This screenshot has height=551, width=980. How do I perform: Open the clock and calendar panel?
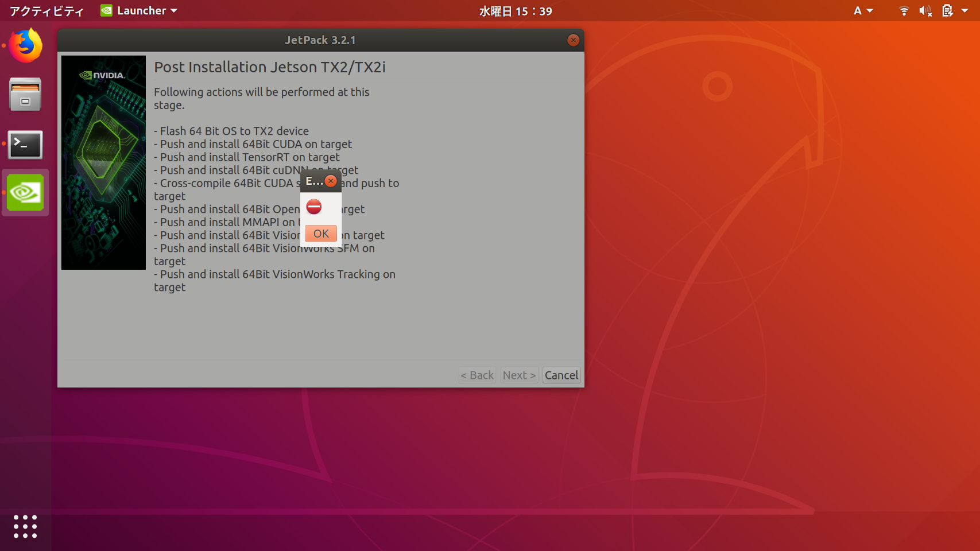pos(516,11)
